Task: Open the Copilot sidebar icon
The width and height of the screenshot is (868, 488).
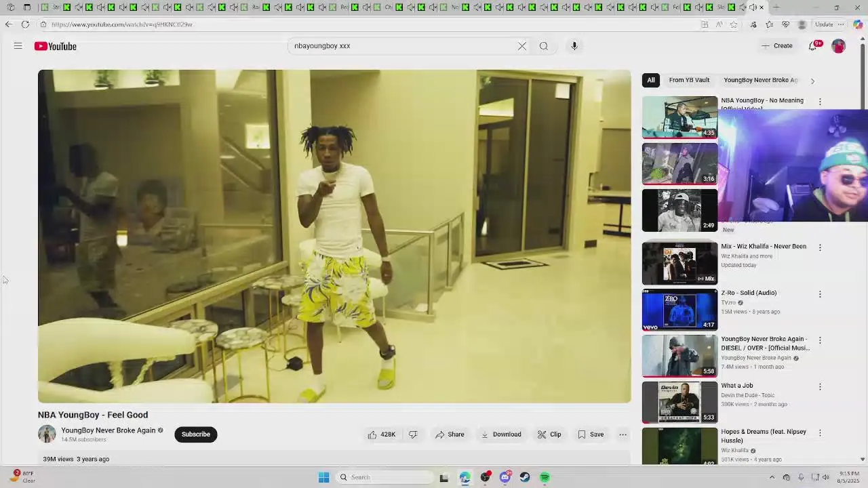Action: point(858,24)
